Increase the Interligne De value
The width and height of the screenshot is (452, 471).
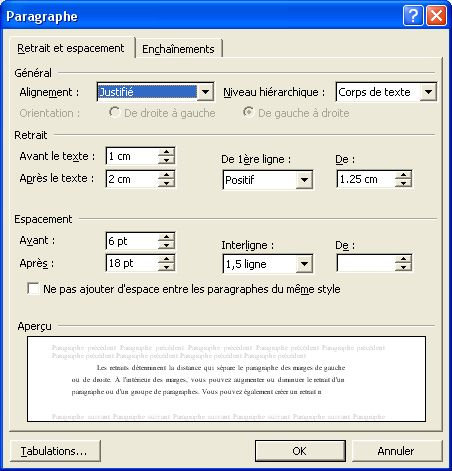point(403,259)
